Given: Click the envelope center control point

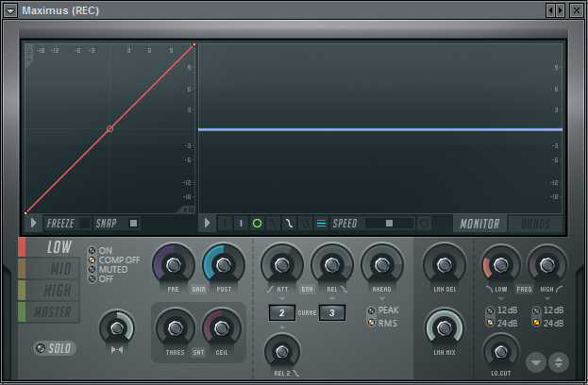Looking at the screenshot, I should tap(109, 128).
